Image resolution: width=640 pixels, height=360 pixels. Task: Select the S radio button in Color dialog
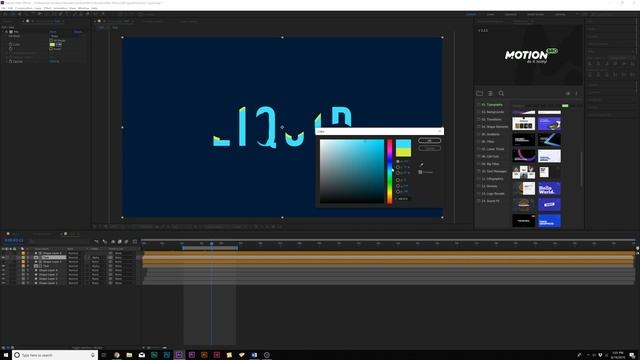pos(398,167)
